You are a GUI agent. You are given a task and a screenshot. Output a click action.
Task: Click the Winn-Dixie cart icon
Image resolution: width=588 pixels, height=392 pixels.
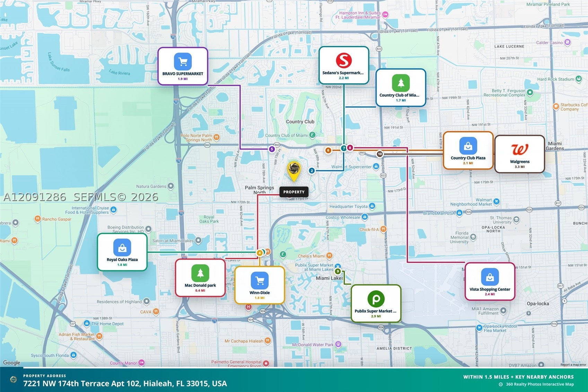click(260, 280)
